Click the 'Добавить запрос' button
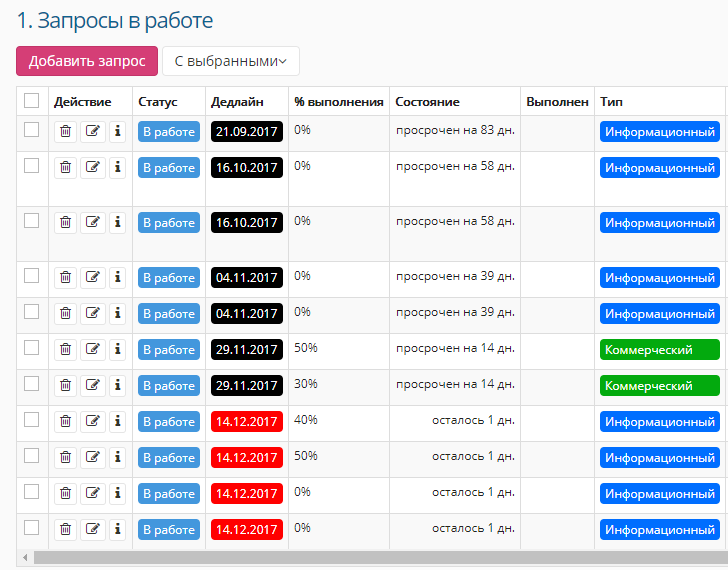Image resolution: width=728 pixels, height=570 pixels. point(87,61)
